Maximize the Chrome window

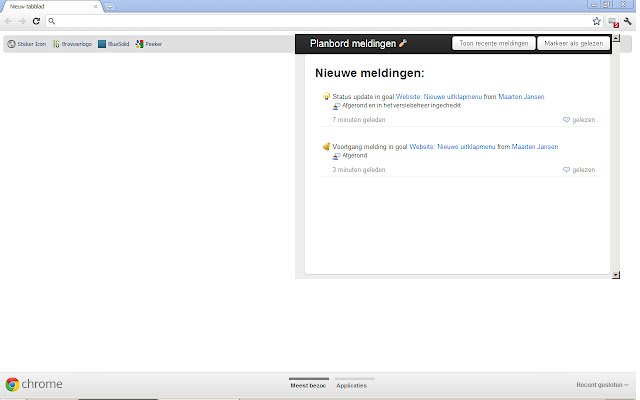coord(607,4)
